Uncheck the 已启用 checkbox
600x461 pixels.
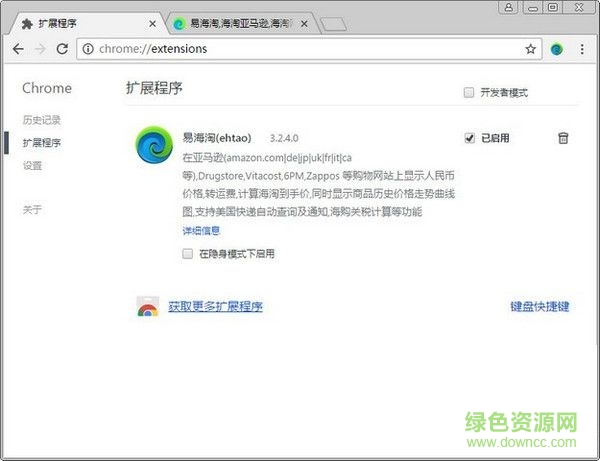point(469,138)
